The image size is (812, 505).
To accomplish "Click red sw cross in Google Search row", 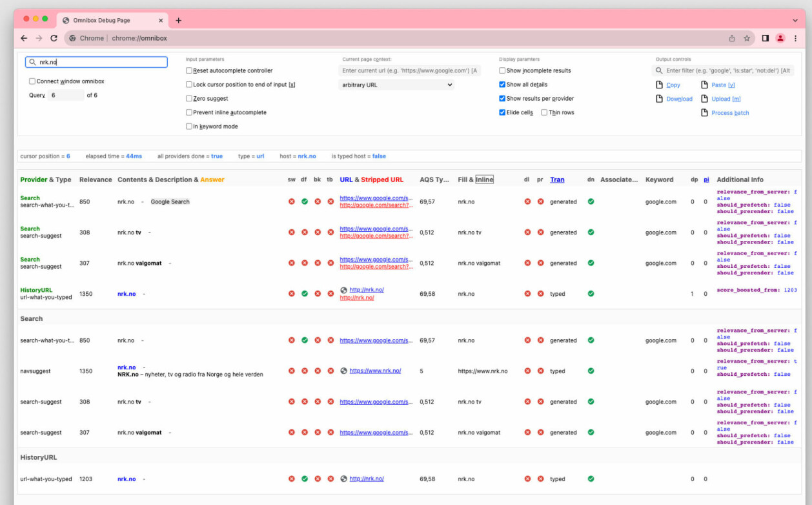I will [x=292, y=201].
